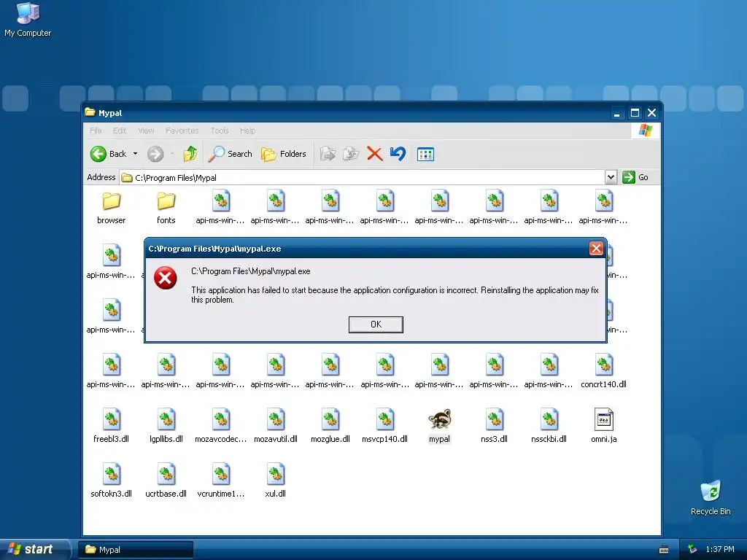This screenshot has width=747, height=560.
Task: Go up one folder level
Action: 190,154
